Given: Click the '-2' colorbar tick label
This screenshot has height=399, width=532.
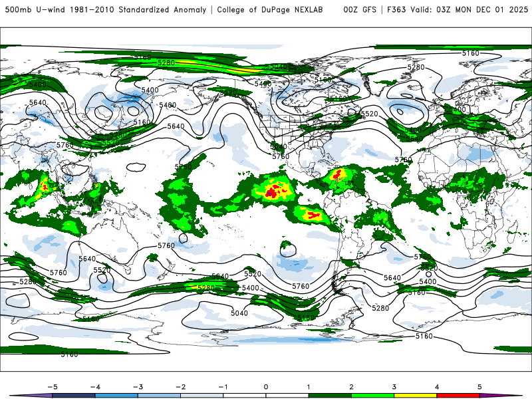Looking at the screenshot, I should 180,387.
